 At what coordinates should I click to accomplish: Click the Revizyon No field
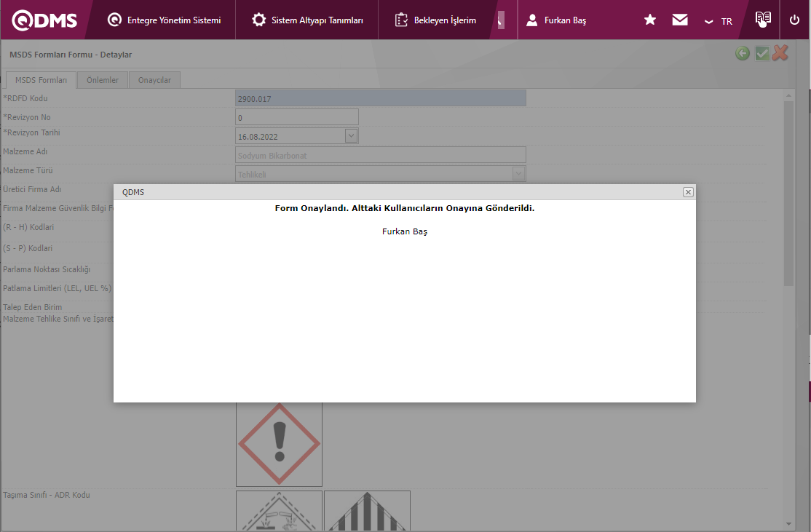click(296, 117)
